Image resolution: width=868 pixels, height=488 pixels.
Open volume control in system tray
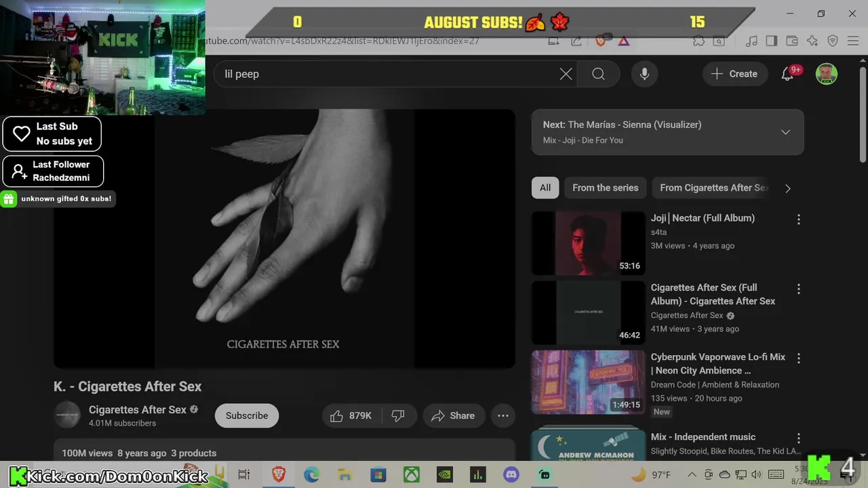[x=757, y=474]
